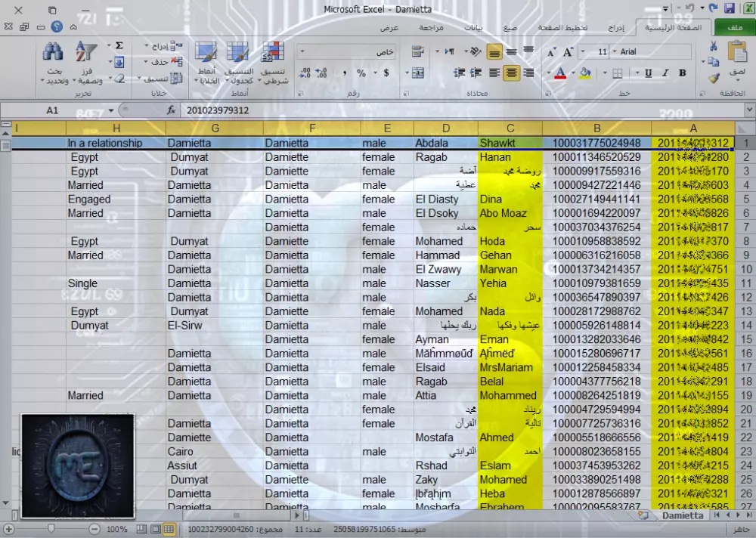Image resolution: width=756 pixels, height=538 pixels.
Task: Open the Insert (إدراج) cells dropdown
Action: point(163,46)
